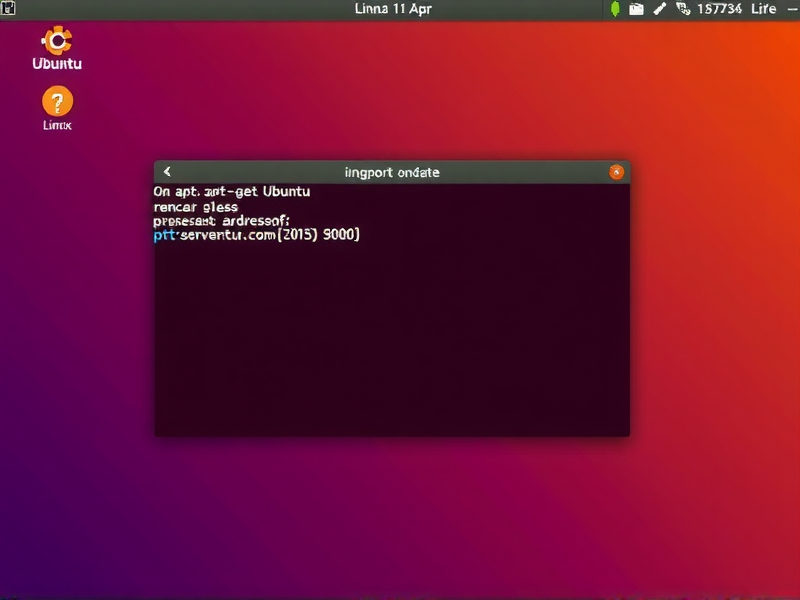Expand the '157734' counter in top panel
Image resolution: width=800 pixels, height=600 pixels.
718,8
